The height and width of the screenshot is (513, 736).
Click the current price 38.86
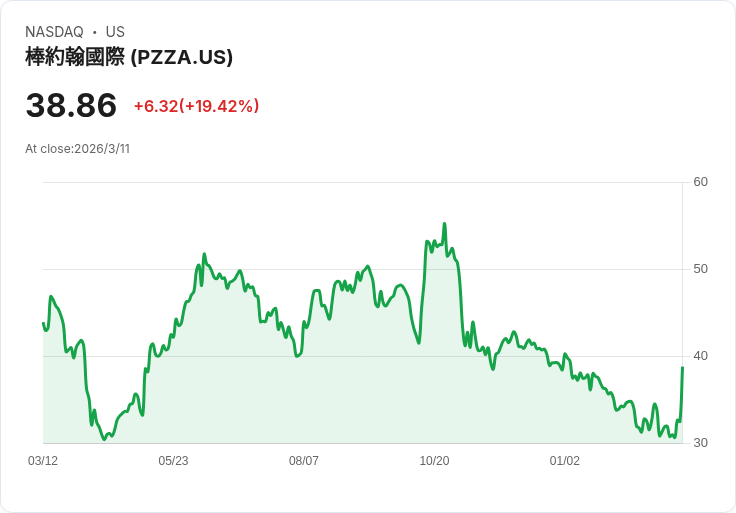(71, 106)
